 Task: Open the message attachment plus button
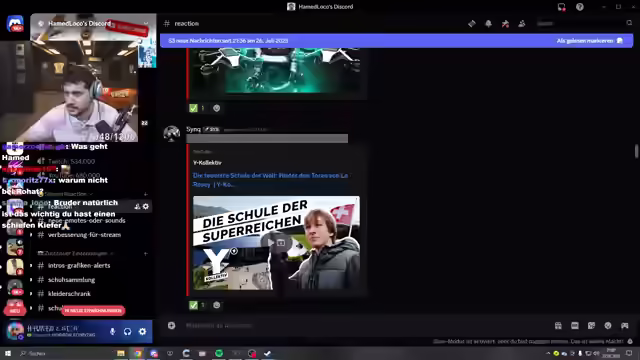point(171,325)
